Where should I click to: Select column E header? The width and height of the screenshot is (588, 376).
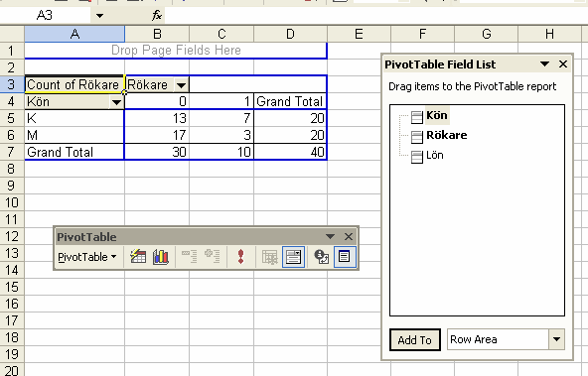[359, 34]
